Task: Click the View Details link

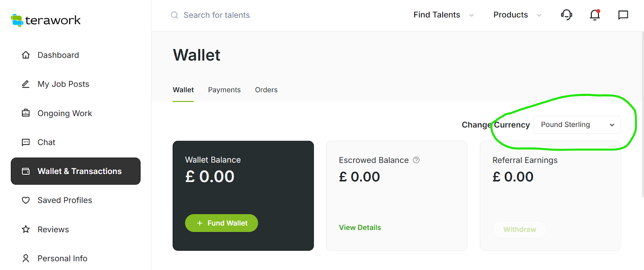Action: pos(360,227)
